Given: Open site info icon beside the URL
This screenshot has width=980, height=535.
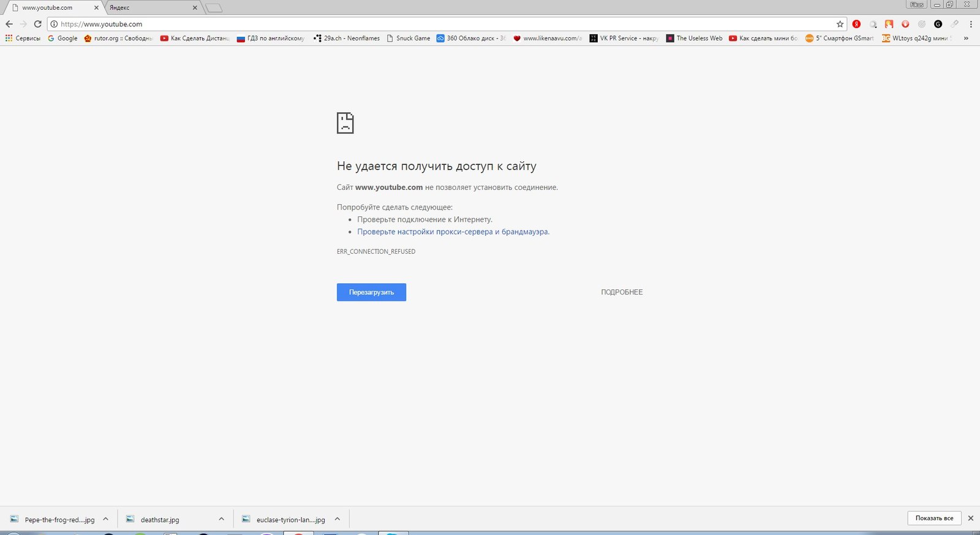Looking at the screenshot, I should point(54,24).
